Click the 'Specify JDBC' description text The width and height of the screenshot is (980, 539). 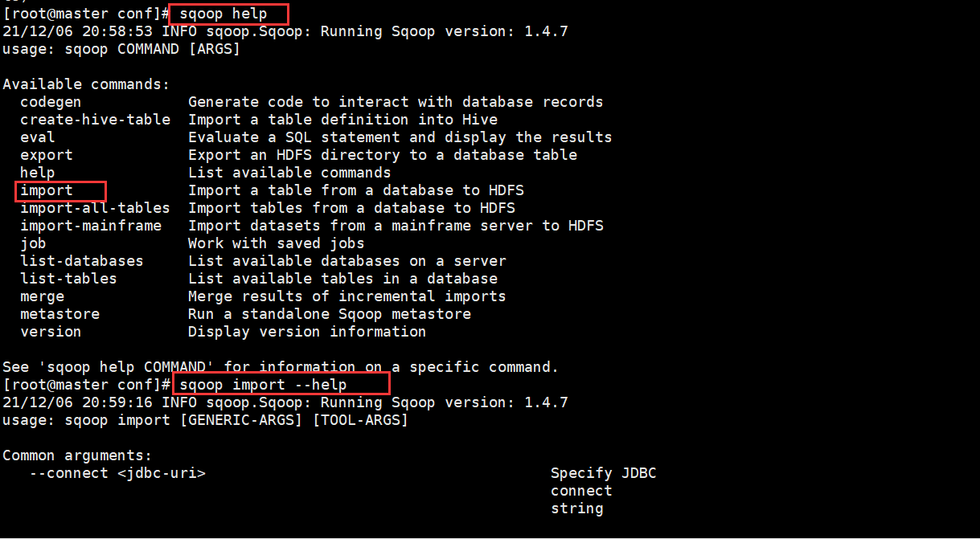click(604, 473)
